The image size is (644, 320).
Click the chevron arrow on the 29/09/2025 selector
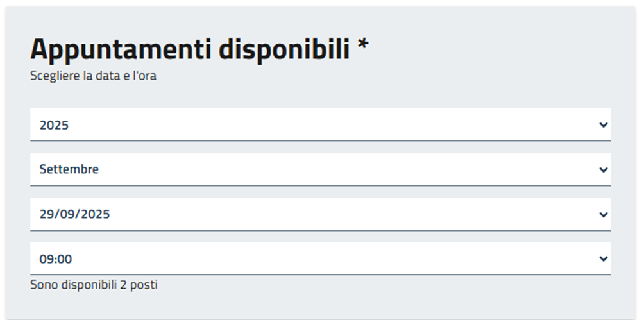tap(602, 215)
